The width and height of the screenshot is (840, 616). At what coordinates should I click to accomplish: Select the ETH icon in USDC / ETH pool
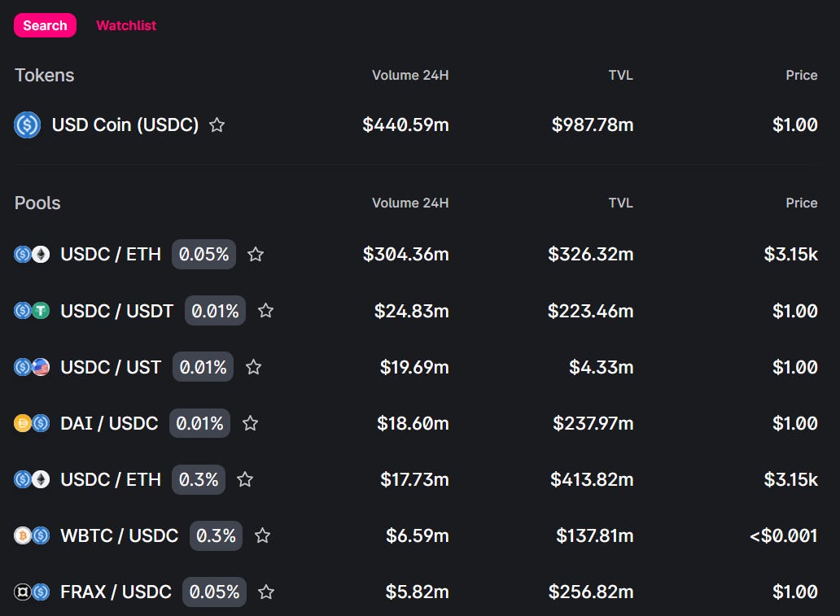click(x=39, y=254)
